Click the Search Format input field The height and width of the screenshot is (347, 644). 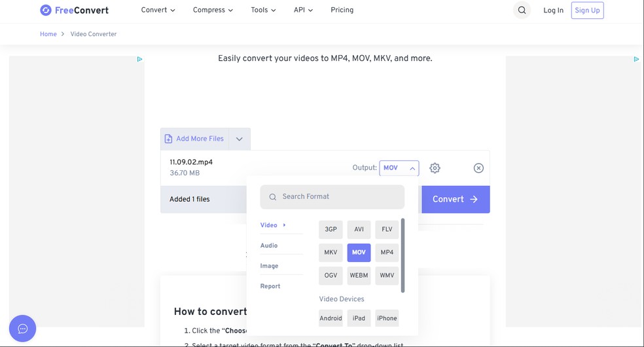coord(332,196)
